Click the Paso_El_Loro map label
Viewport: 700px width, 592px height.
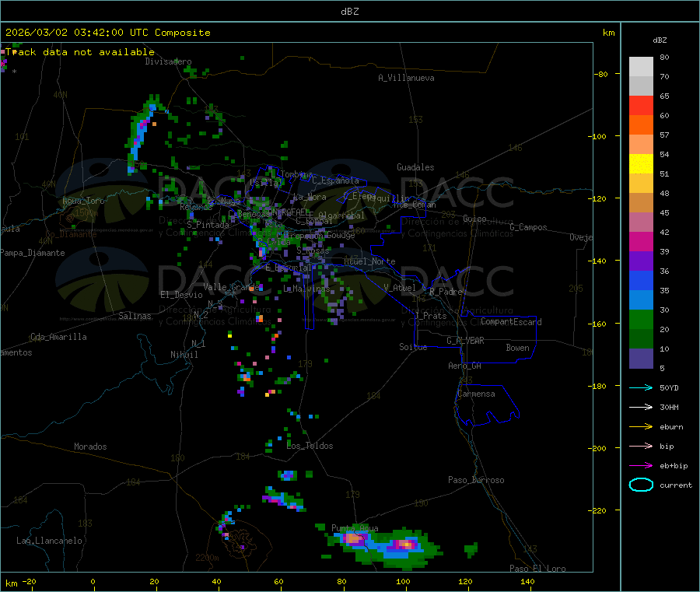pos(537,569)
